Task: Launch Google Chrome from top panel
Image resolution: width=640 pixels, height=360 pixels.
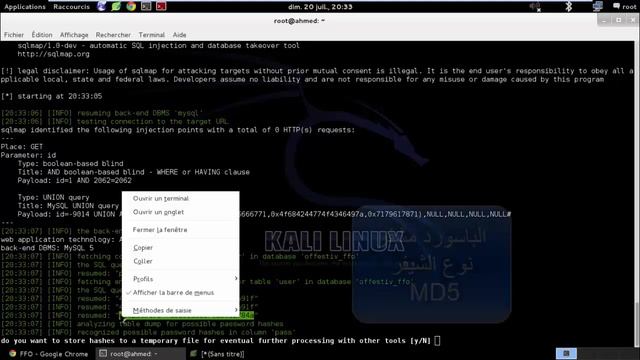Action: [x=131, y=6]
